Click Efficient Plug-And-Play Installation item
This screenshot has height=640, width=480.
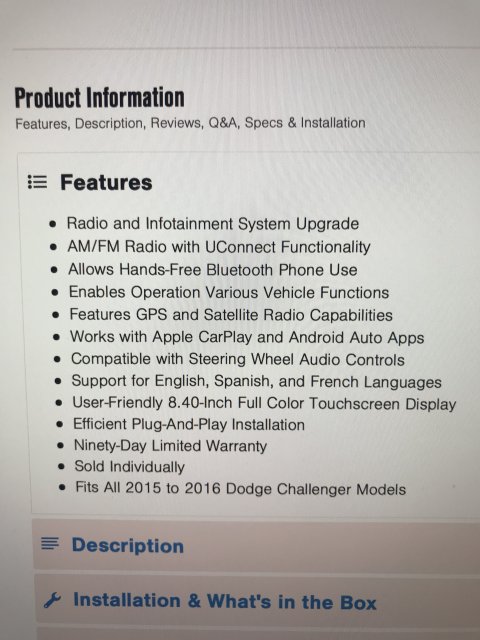tap(189, 424)
